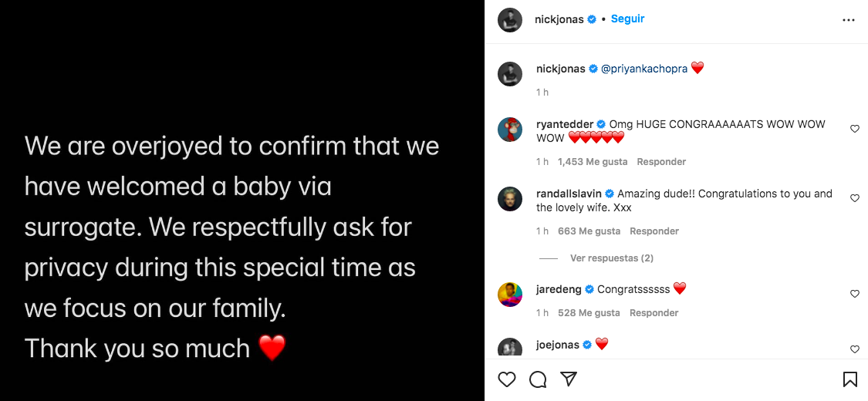Like ryantedder's comment

854,129
